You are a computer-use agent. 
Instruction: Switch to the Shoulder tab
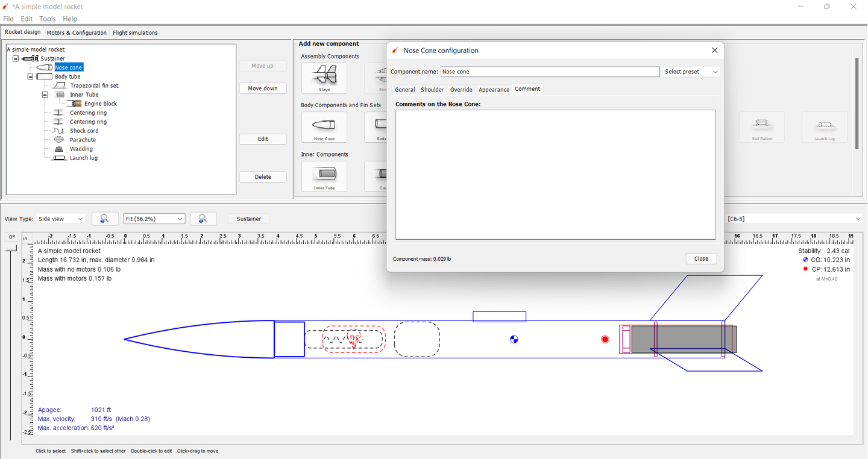pos(432,89)
